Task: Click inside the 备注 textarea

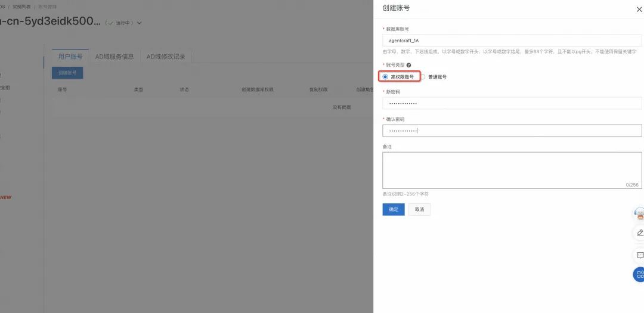Action: coord(512,170)
